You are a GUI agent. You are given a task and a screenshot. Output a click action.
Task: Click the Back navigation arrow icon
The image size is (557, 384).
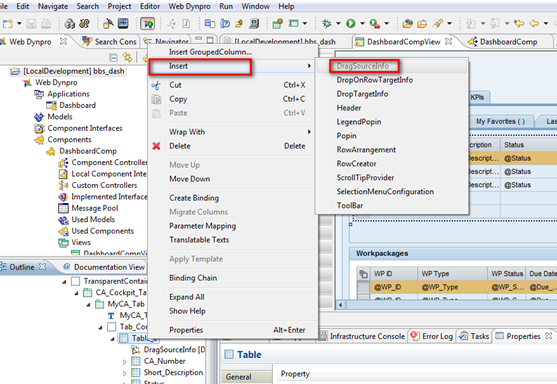click(534, 24)
